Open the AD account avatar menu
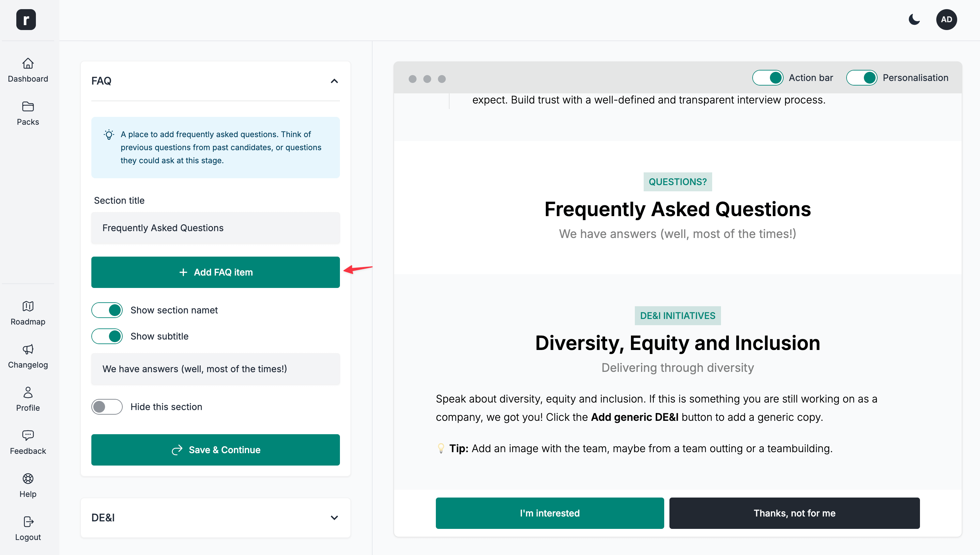The width and height of the screenshot is (980, 555). (947, 20)
